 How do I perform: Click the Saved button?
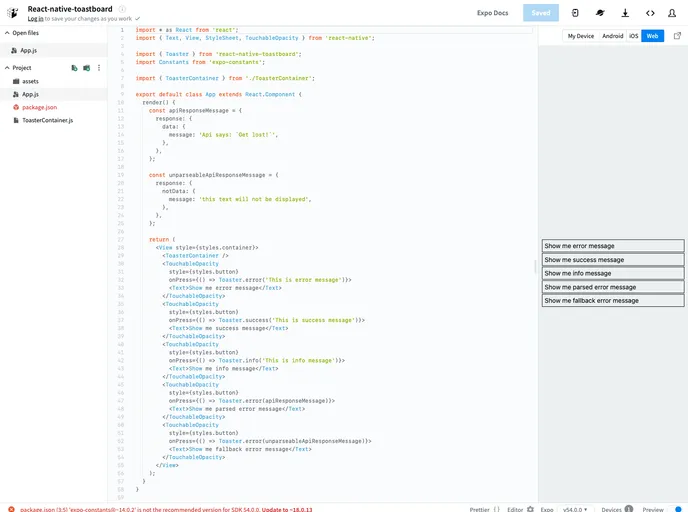541,13
